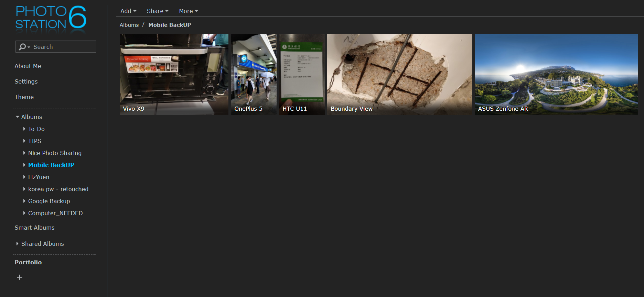Expand the Nice Photo Sharing arrow
Screen dimensions: 644x297
pyautogui.click(x=24, y=153)
